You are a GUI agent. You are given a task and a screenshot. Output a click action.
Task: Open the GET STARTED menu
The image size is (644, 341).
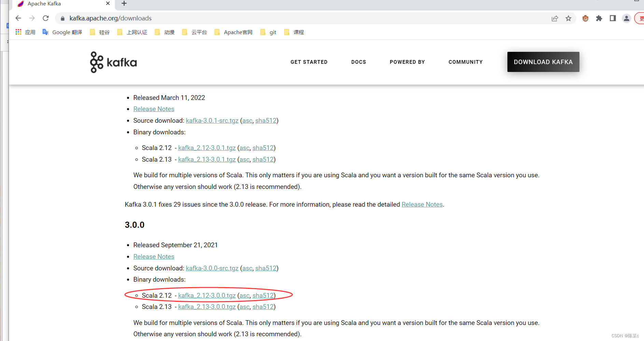tap(309, 62)
